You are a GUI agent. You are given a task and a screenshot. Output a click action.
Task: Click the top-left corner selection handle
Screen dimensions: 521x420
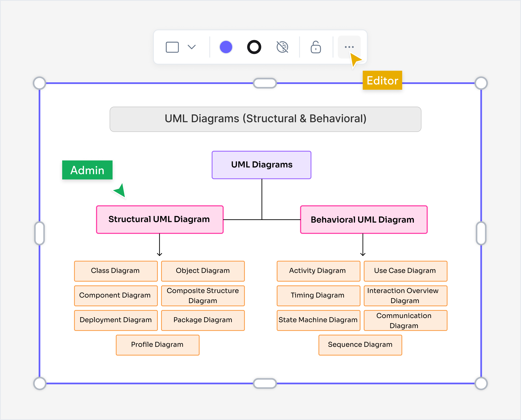[x=40, y=83]
